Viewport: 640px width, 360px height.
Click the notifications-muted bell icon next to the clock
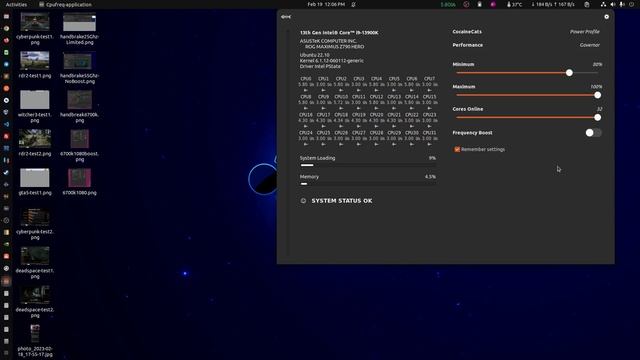pyautogui.click(x=353, y=4)
